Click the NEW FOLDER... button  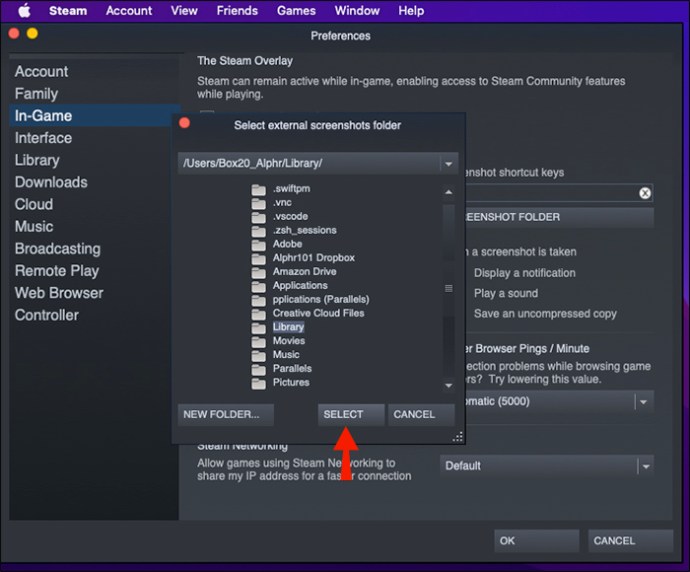[x=226, y=414]
